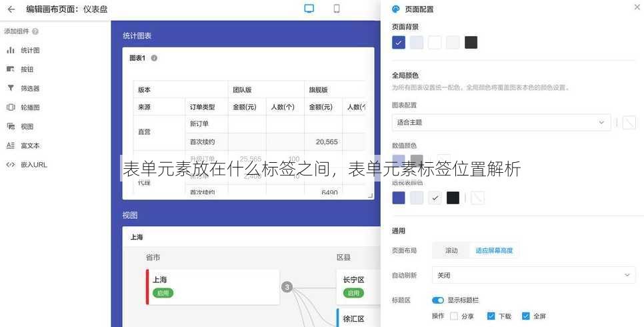Click 启用 badge on 长宁区 card

pos(353,293)
